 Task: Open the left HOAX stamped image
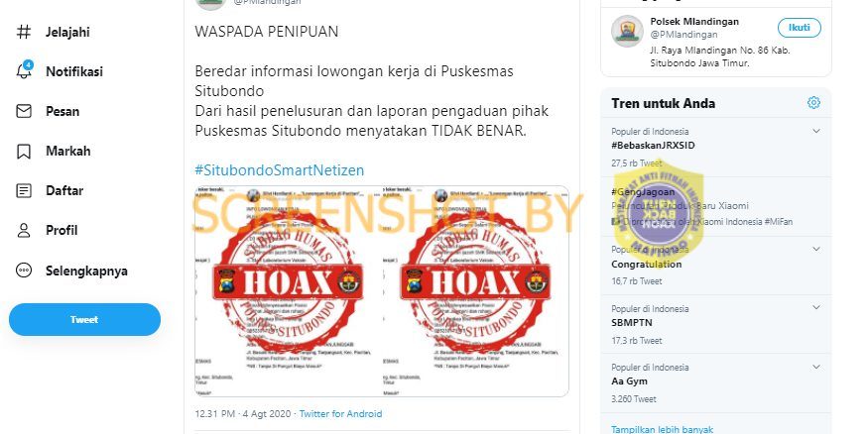(x=289, y=291)
